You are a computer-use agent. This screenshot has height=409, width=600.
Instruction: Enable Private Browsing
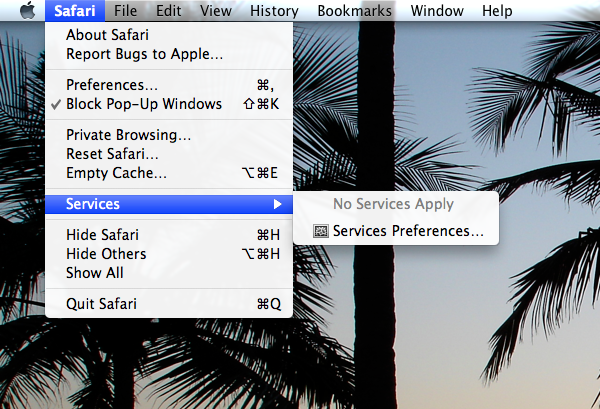point(169,135)
